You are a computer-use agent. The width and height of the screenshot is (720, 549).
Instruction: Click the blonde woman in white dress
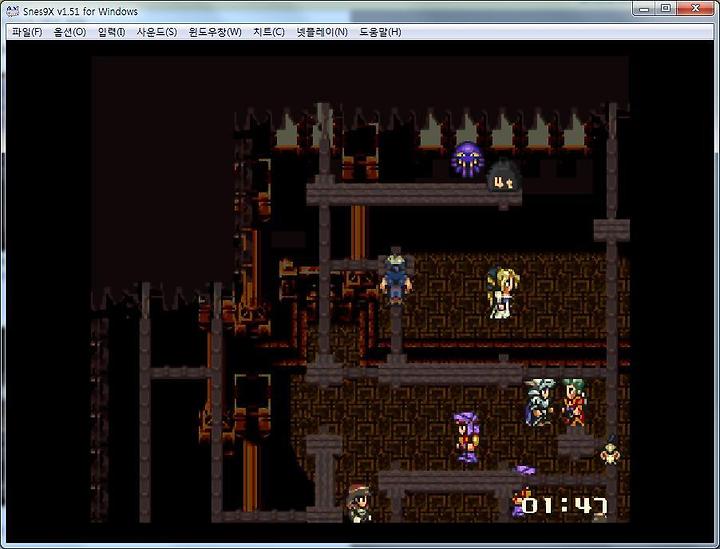pos(503,293)
